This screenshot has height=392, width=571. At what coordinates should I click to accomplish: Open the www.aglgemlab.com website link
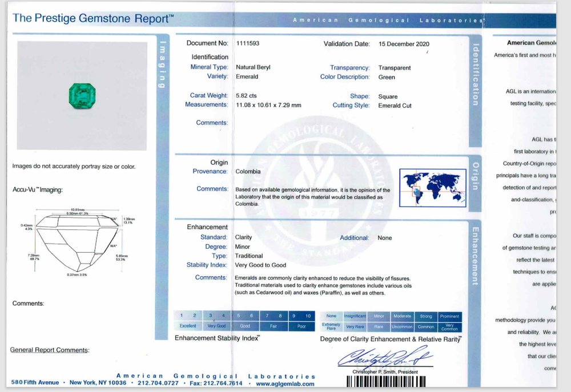point(288,383)
